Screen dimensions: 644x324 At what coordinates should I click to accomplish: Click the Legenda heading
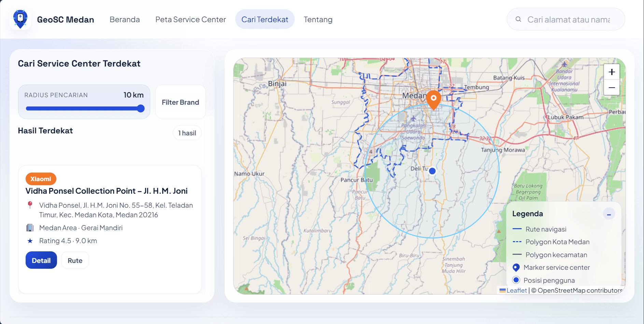coord(528,214)
